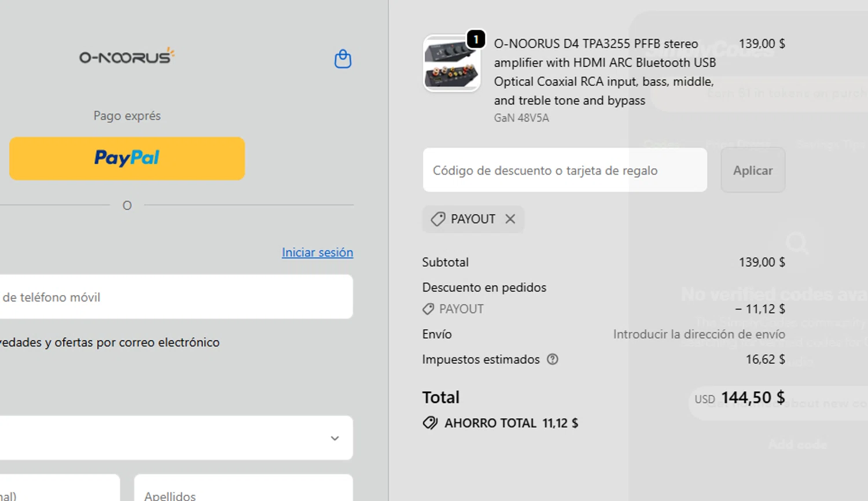Click the Descuento en pedidos label

click(484, 288)
